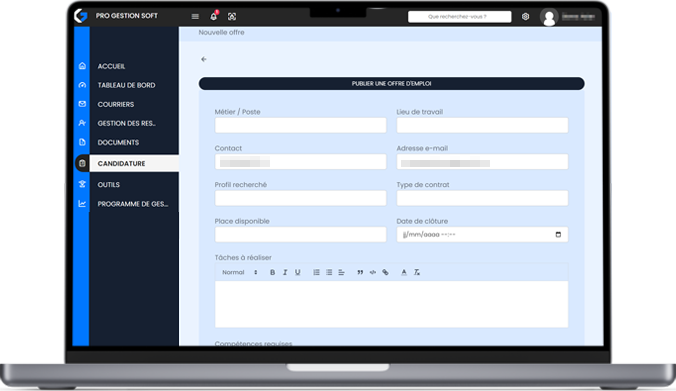Clear text formatting in editor

[x=417, y=272]
